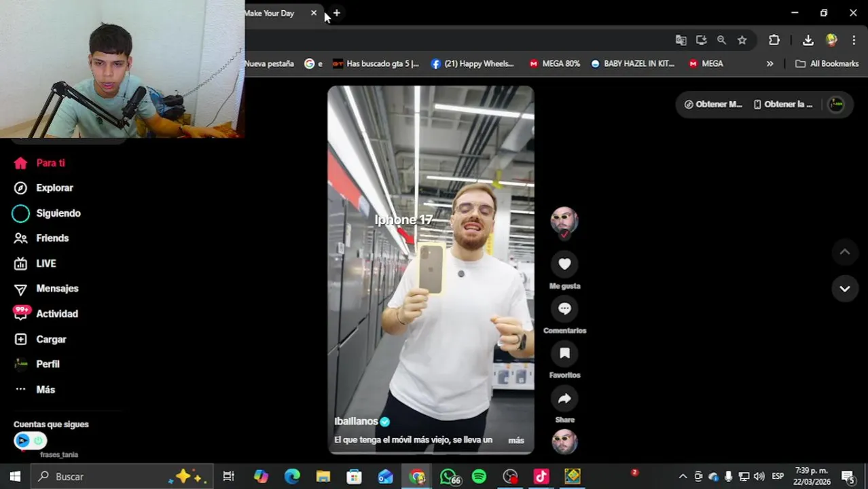Open File Explorer from the taskbar
Viewport: 868px width, 489px height.
point(323,476)
